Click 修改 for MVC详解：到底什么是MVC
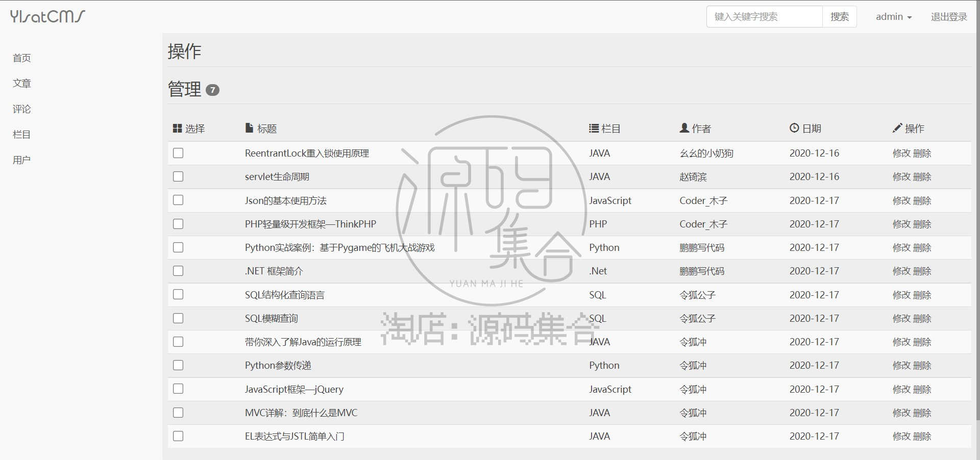This screenshot has height=460, width=980. pyautogui.click(x=901, y=413)
